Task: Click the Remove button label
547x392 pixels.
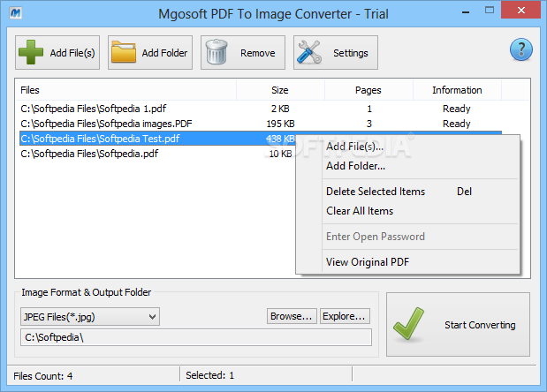Action: tap(257, 53)
